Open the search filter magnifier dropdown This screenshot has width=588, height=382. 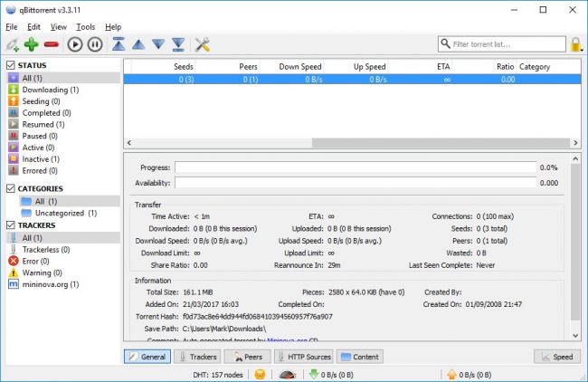[x=446, y=43]
